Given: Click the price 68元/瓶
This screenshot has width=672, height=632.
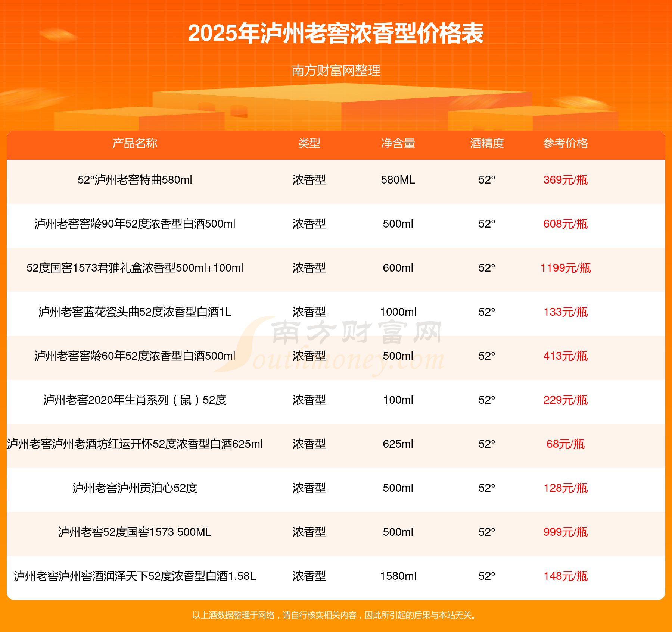Looking at the screenshot, I should click(x=566, y=444).
